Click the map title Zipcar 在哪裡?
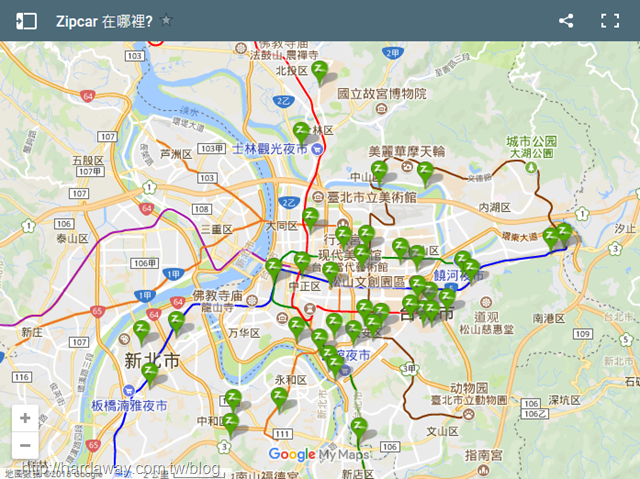The height and width of the screenshot is (479, 640). coord(104,21)
